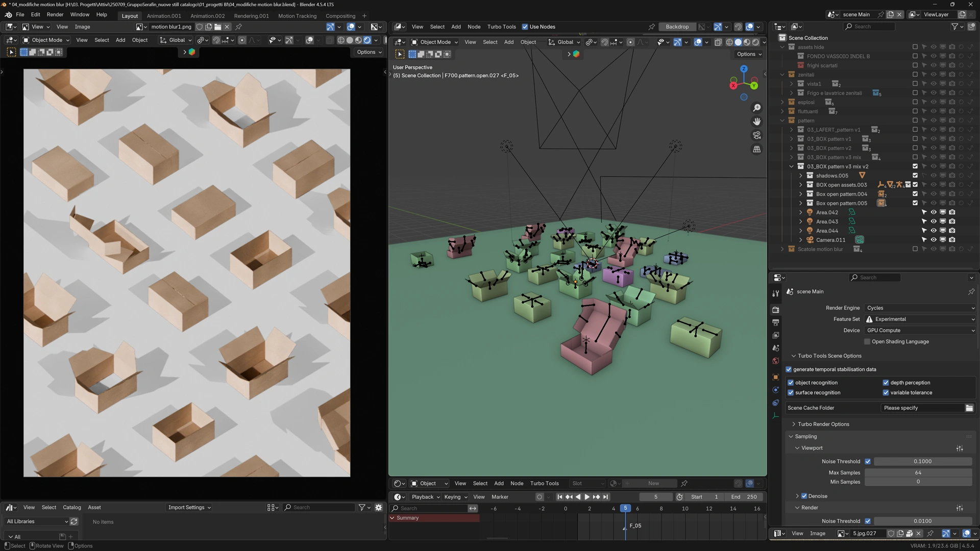Switch orthographic/perspective grid gizmo icon
980x551 pixels.
click(x=757, y=149)
